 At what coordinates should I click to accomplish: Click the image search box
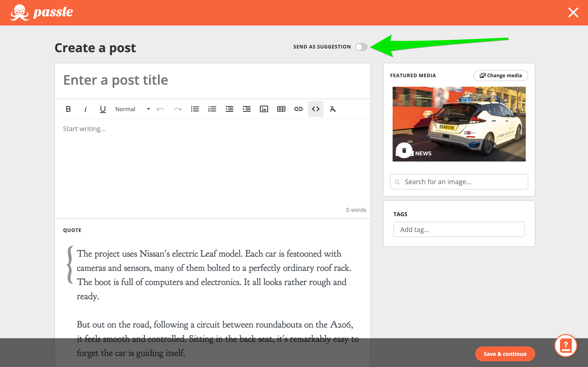(459, 182)
